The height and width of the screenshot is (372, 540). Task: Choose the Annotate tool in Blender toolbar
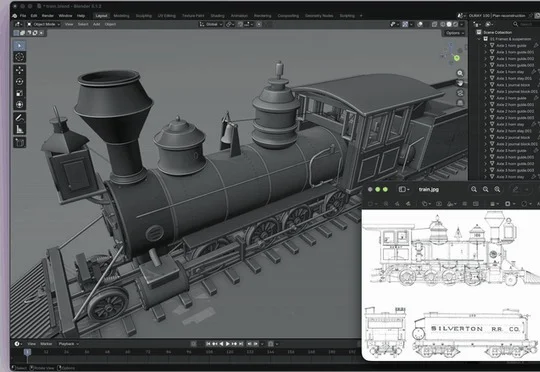[x=19, y=118]
